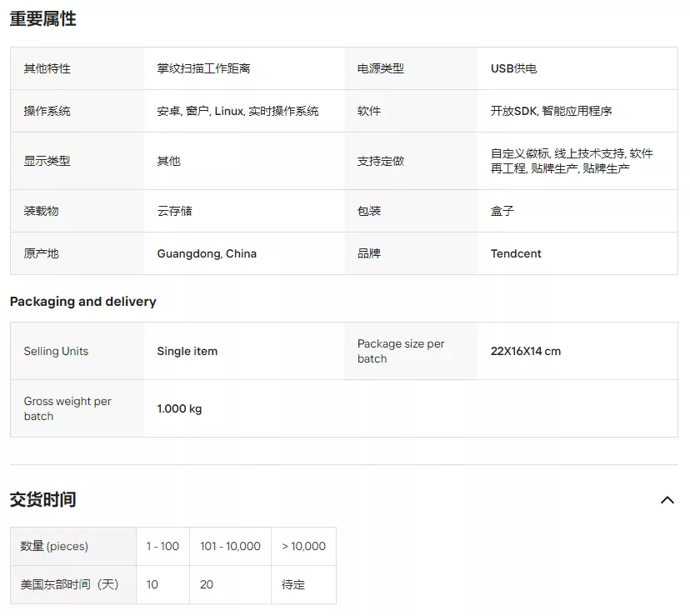Select the 盒子 value
The height and width of the screenshot is (616, 690).
click(x=502, y=211)
